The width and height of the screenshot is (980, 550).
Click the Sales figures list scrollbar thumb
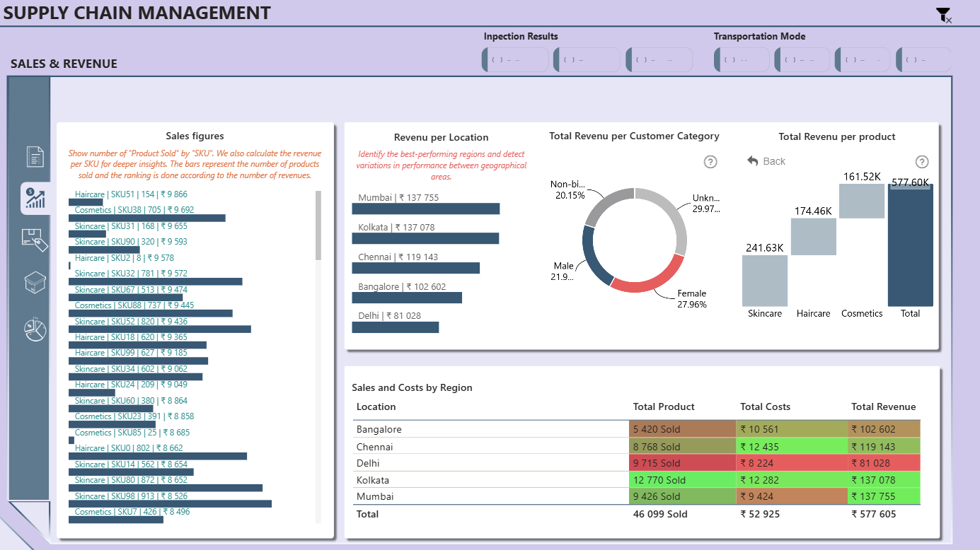pyautogui.click(x=318, y=225)
